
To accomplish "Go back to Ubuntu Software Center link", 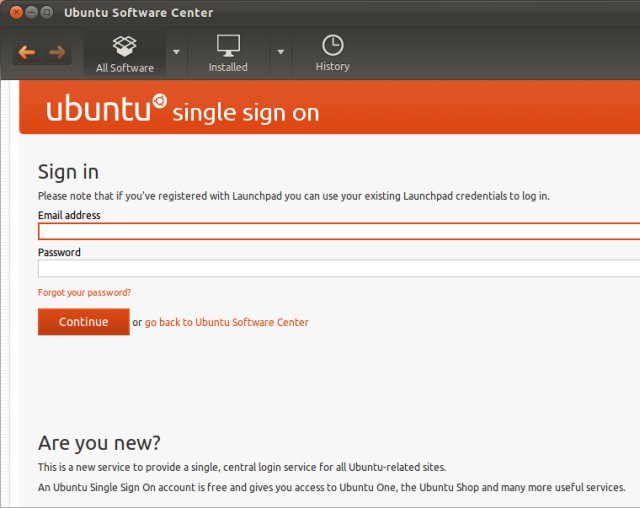I will [x=227, y=322].
